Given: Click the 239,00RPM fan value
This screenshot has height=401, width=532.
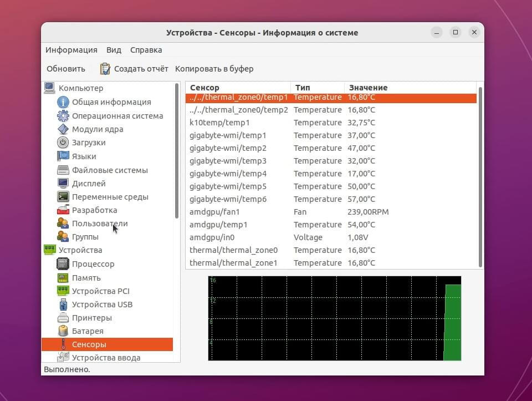Looking at the screenshot, I should [368, 212].
